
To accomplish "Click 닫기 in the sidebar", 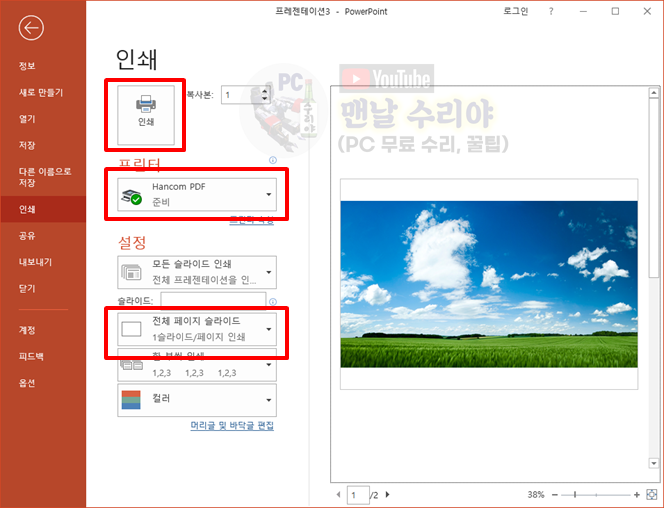I will pos(27,289).
